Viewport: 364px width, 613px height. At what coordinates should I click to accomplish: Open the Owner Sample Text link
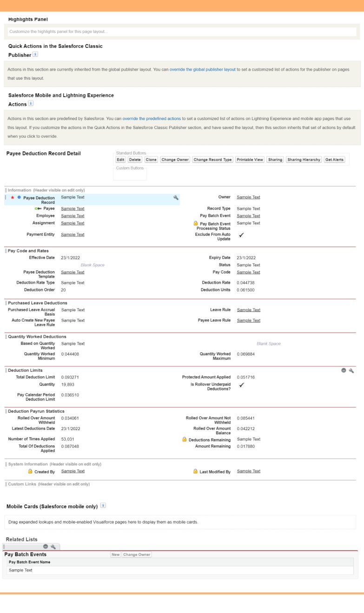coord(248,197)
